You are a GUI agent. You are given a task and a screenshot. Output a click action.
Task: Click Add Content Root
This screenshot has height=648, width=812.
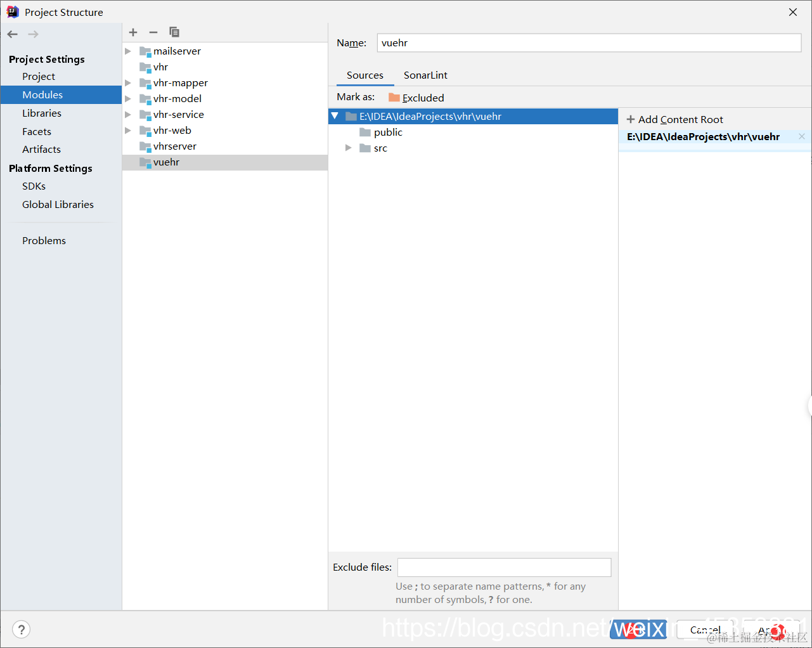674,120
